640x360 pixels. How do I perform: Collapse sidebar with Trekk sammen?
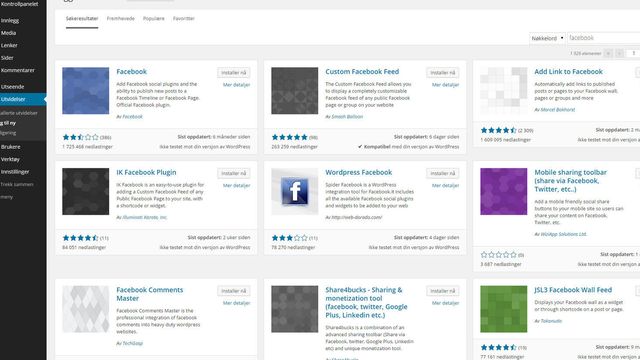pyautogui.click(x=17, y=184)
